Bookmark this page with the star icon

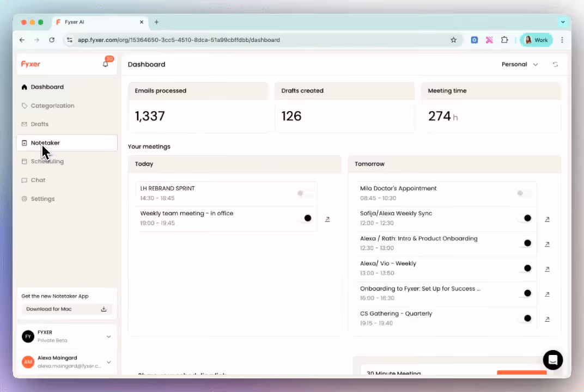[453, 40]
